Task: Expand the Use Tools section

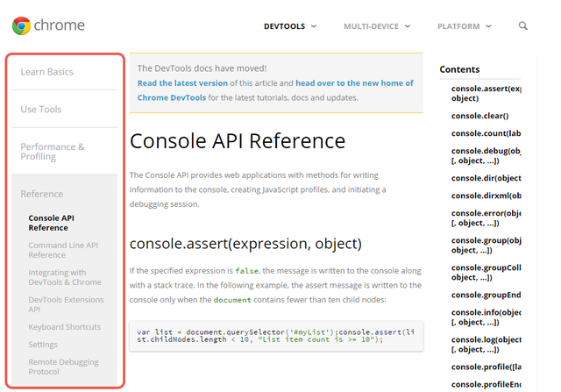Action: coord(41,110)
